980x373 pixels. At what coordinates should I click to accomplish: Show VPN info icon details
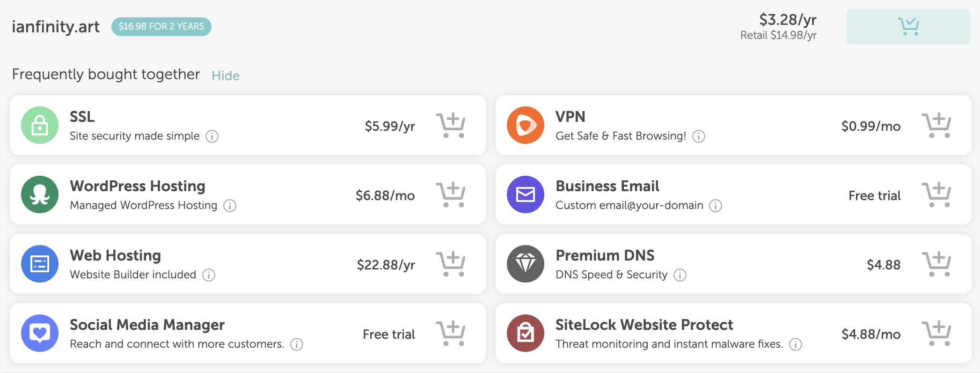click(699, 136)
